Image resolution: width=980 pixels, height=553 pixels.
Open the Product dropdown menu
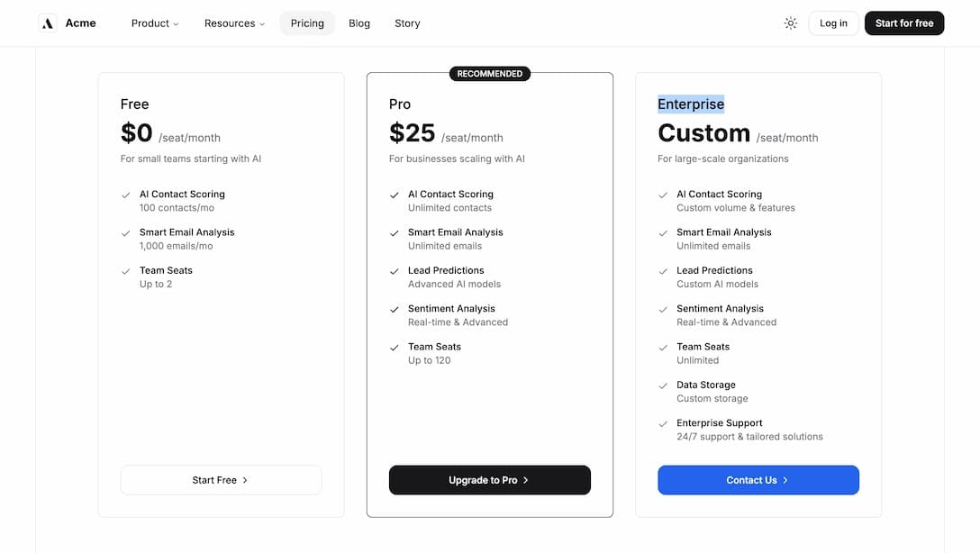[154, 23]
